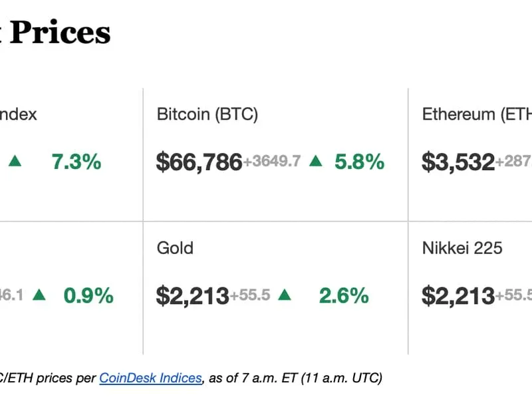The image size is (532, 399).
Task: Click the +55.5 change in the Gold cell
Action: coord(250,295)
